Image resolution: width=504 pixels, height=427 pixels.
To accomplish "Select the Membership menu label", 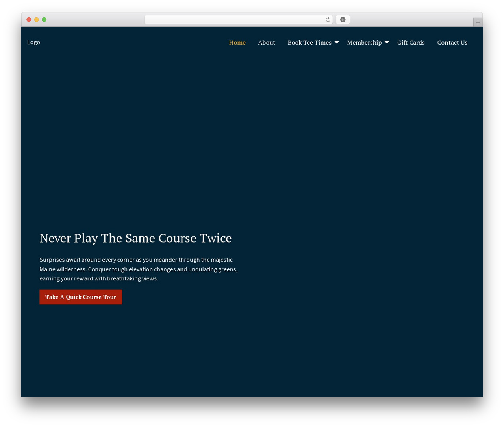I will [x=364, y=43].
